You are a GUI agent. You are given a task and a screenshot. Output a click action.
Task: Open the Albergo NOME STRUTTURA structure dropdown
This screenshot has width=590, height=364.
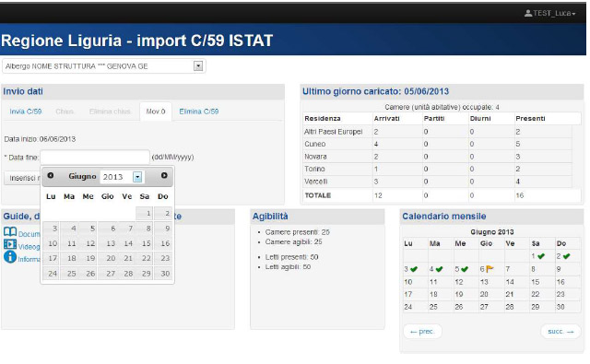point(104,66)
